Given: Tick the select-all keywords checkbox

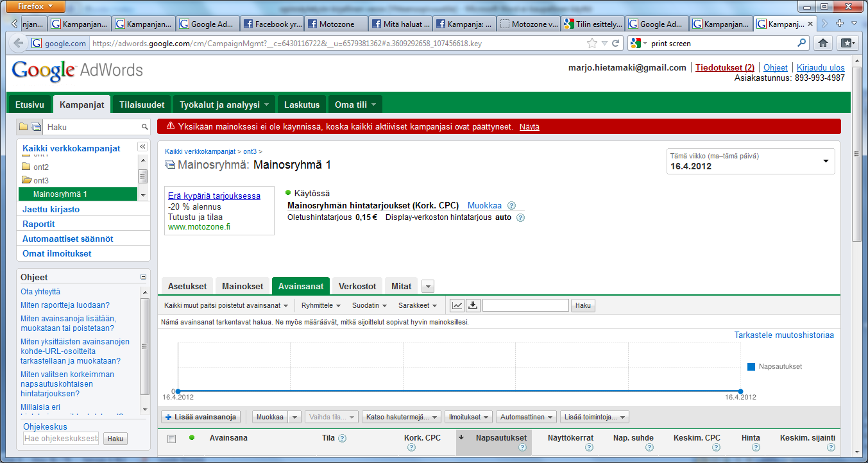Looking at the screenshot, I should pos(171,439).
